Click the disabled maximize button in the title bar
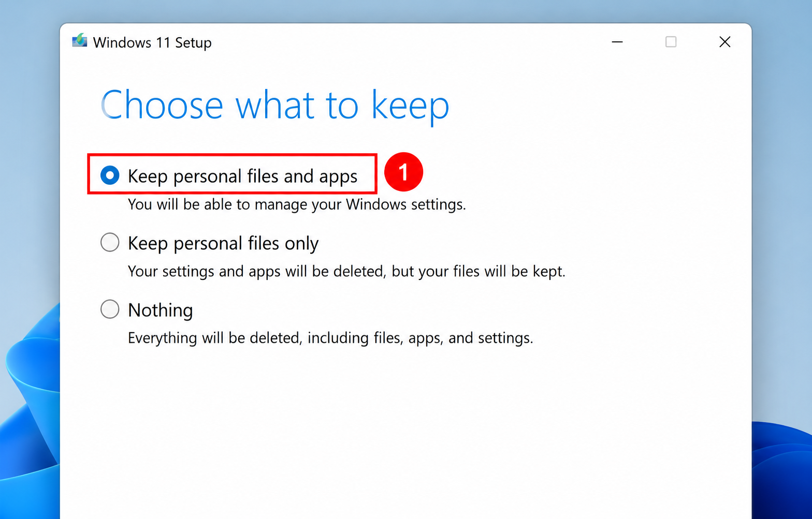Viewport: 812px width, 519px height. point(671,42)
